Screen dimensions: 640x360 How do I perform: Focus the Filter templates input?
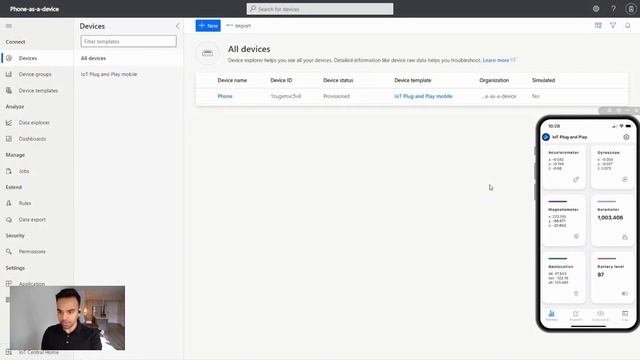tap(129, 41)
